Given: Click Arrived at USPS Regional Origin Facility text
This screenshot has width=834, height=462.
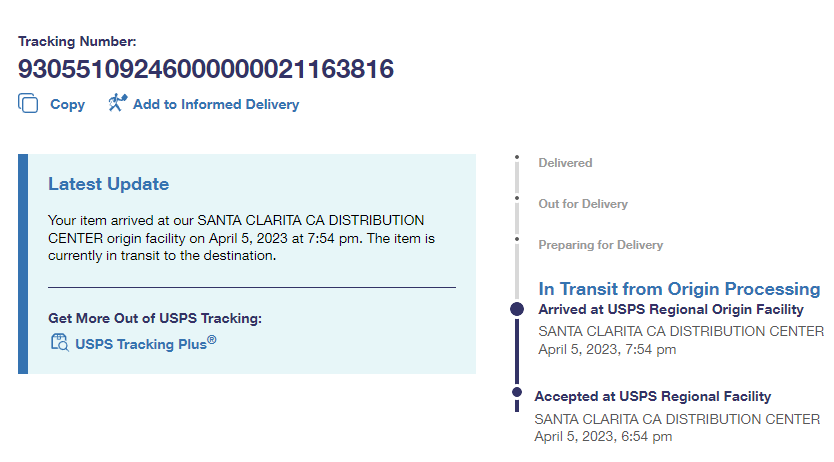Looking at the screenshot, I should (670, 310).
